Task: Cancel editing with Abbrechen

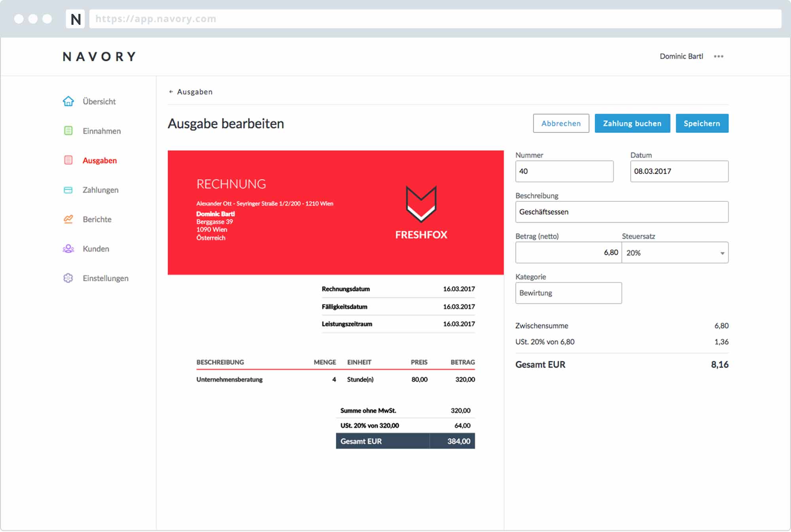Action: [561, 123]
